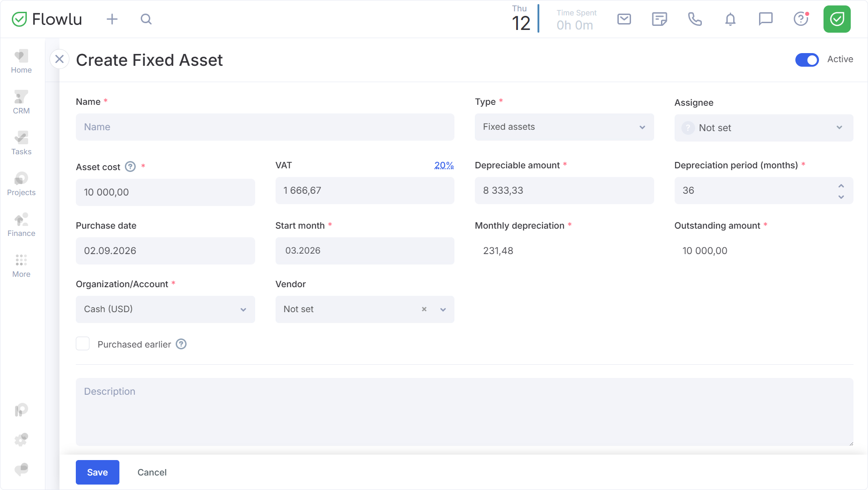Open the notifications bell
The width and height of the screenshot is (868, 490).
[730, 19]
